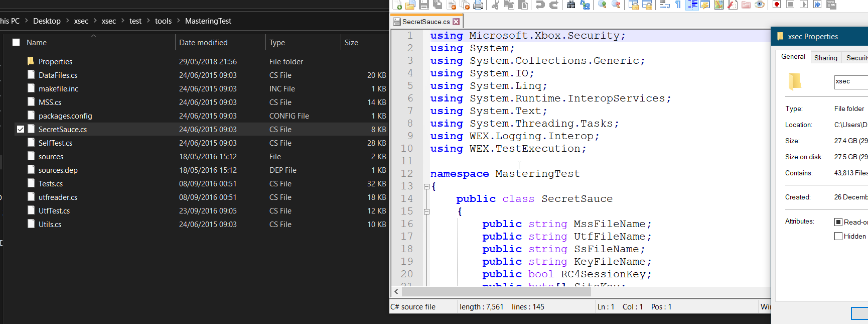The width and height of the screenshot is (868, 324).
Task: Open chevron dropdown after test breadcrumb
Action: 149,21
